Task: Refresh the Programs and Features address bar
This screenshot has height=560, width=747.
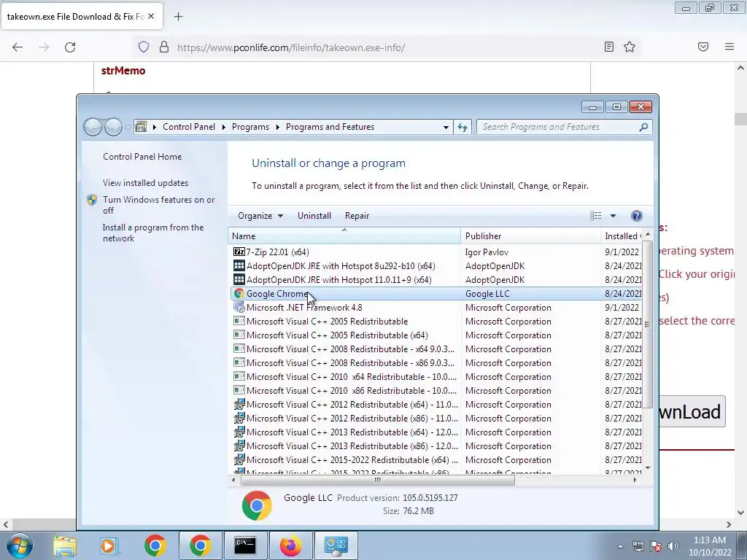Action: (x=462, y=127)
